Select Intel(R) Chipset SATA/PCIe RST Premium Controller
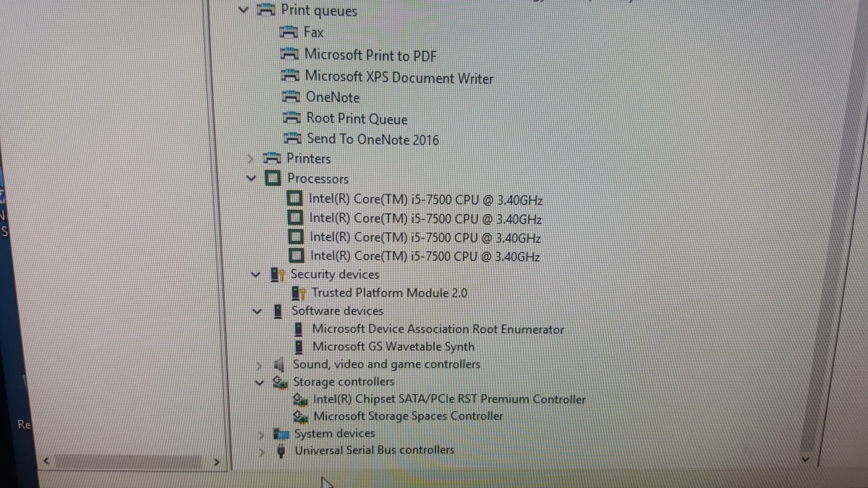868x488 pixels. (x=450, y=399)
